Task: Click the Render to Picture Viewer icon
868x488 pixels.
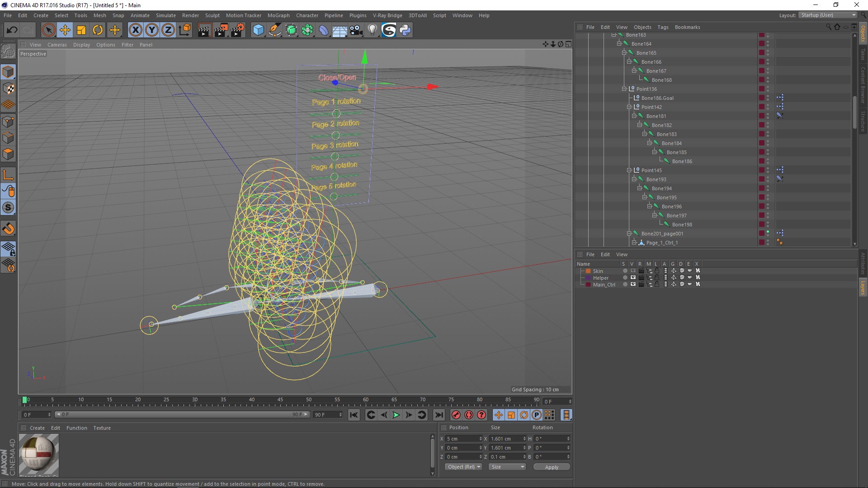Action: click(x=221, y=30)
